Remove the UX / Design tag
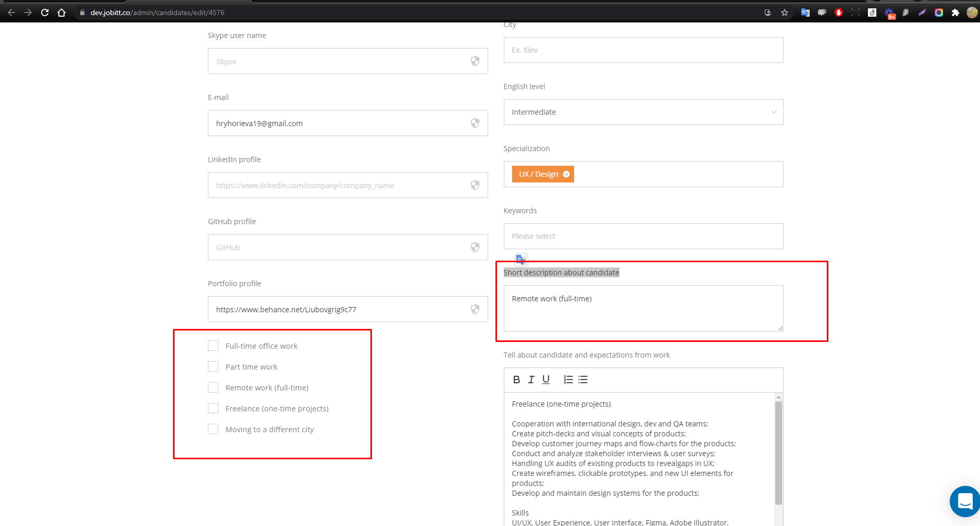The width and height of the screenshot is (980, 526). (x=566, y=174)
